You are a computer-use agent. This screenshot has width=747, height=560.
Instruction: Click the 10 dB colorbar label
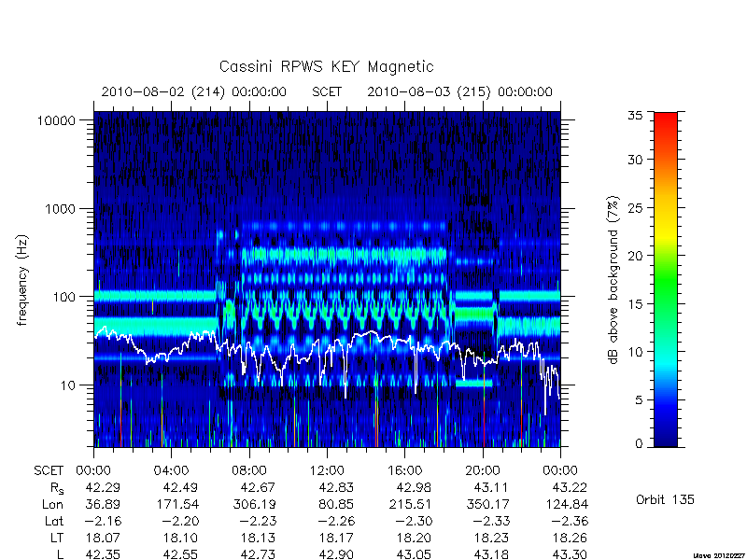point(635,352)
